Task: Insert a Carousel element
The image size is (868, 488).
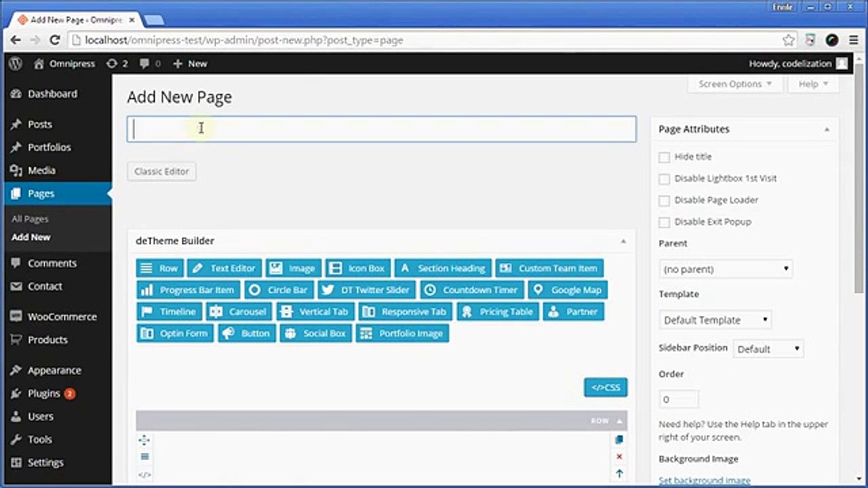Action: coord(239,312)
